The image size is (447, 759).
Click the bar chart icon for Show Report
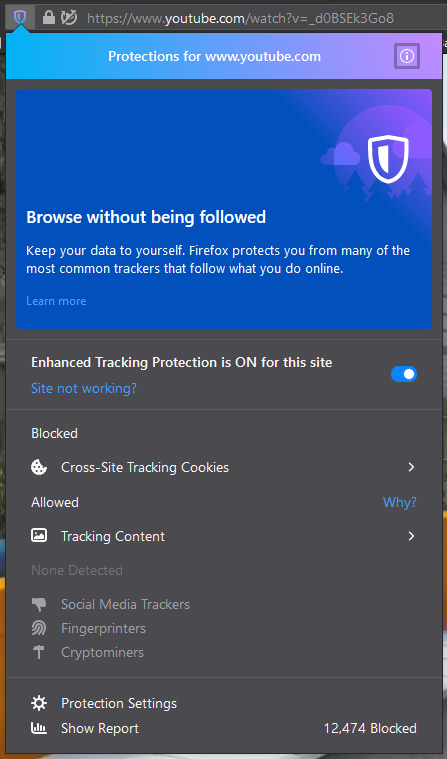[x=39, y=728]
